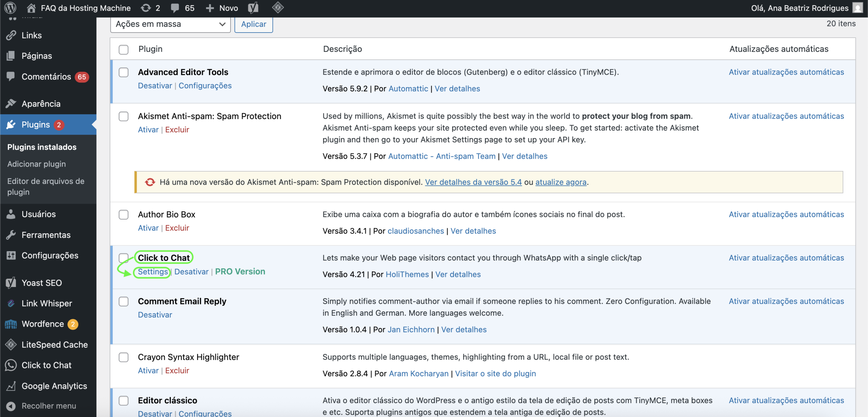Image resolution: width=868 pixels, height=417 pixels.
Task: Click the Aplicar button
Action: pos(254,24)
